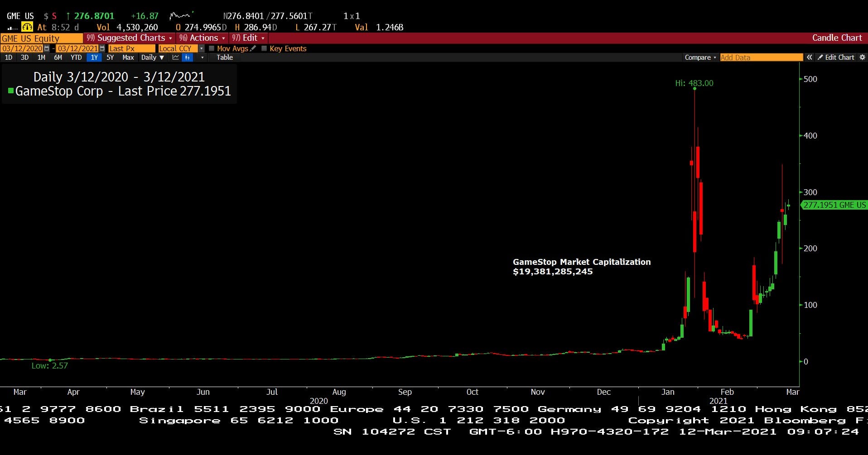Image resolution: width=868 pixels, height=455 pixels.
Task: Open the Edit dropdown menu
Action: pos(248,38)
